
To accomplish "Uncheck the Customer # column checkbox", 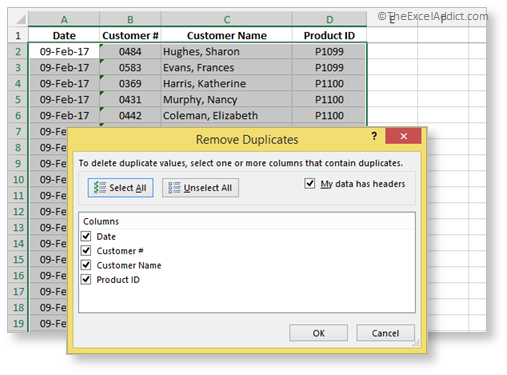I will 86,250.
